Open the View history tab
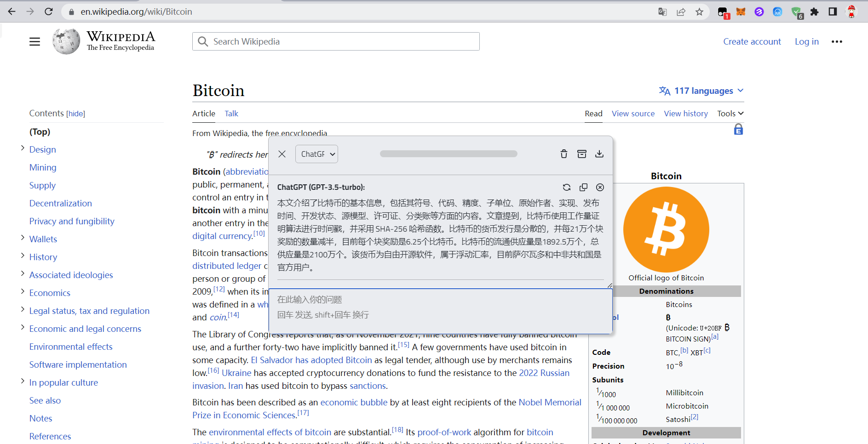The height and width of the screenshot is (444, 868). coord(686,114)
